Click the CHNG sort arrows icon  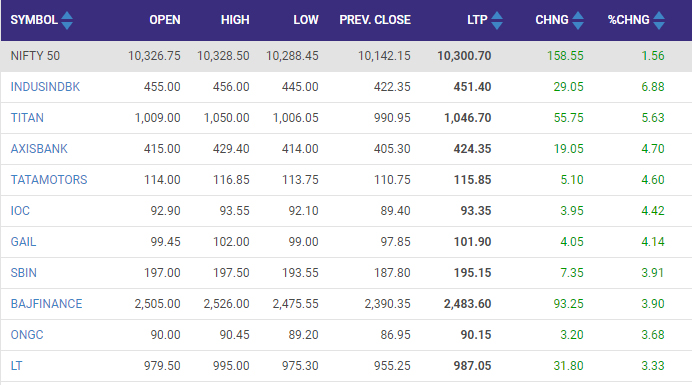pyautogui.click(x=578, y=20)
